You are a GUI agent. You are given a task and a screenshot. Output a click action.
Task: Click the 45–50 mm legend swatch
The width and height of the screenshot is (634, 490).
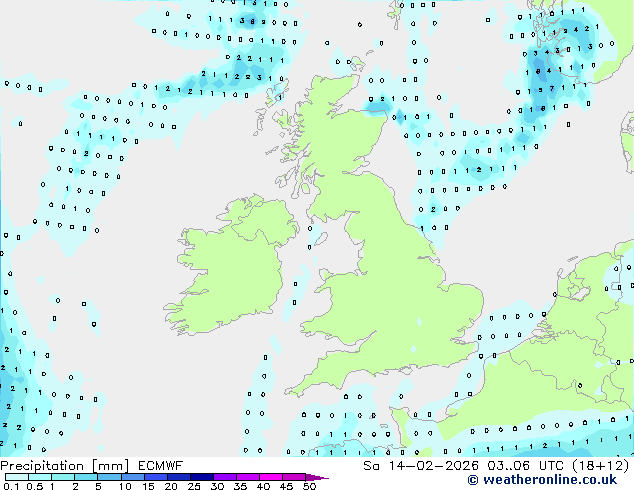coord(294,477)
